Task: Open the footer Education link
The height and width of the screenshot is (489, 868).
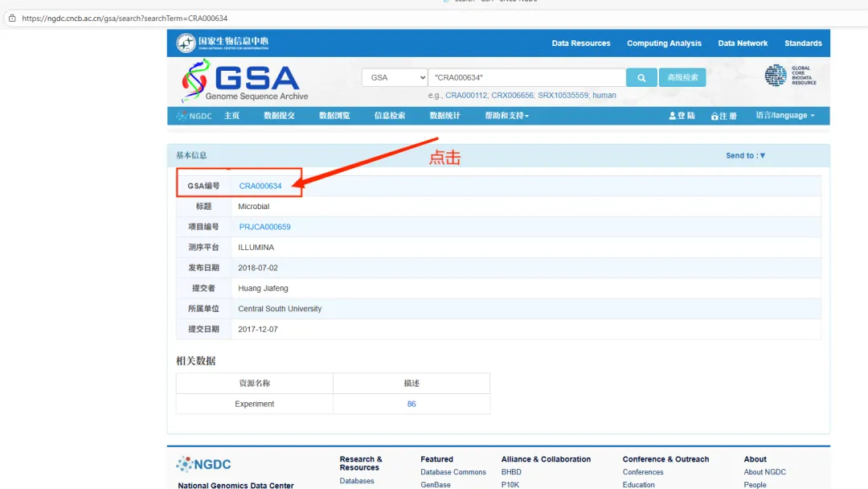Action: pyautogui.click(x=638, y=484)
